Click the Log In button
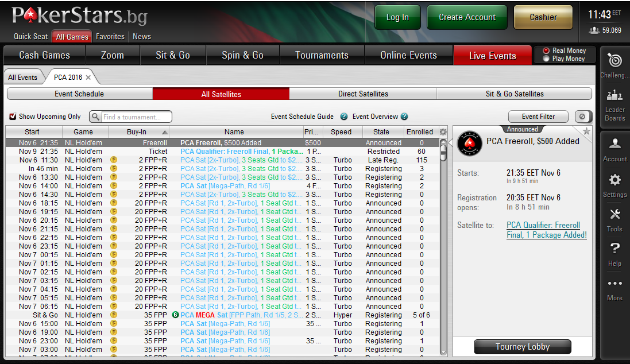The width and height of the screenshot is (630, 364). tap(398, 17)
